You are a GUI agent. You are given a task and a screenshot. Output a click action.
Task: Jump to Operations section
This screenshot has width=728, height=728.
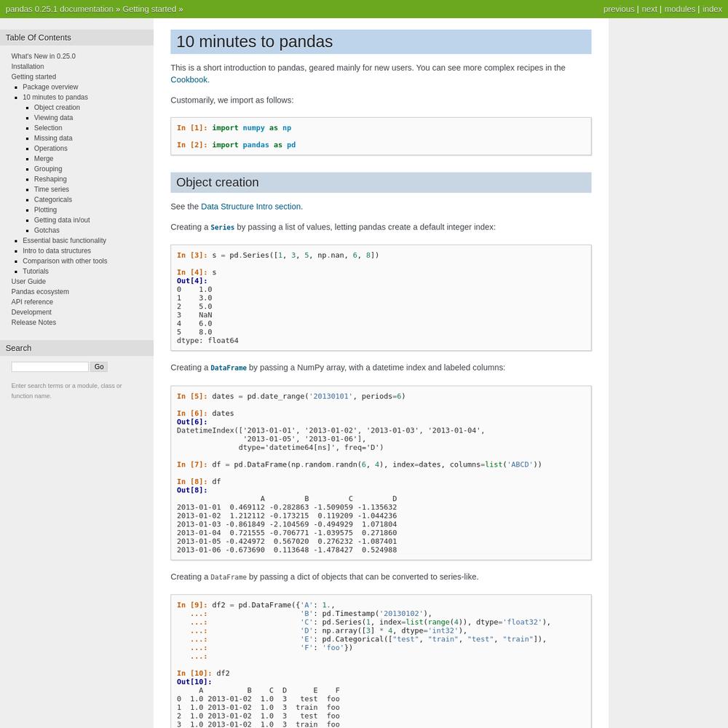click(x=51, y=148)
